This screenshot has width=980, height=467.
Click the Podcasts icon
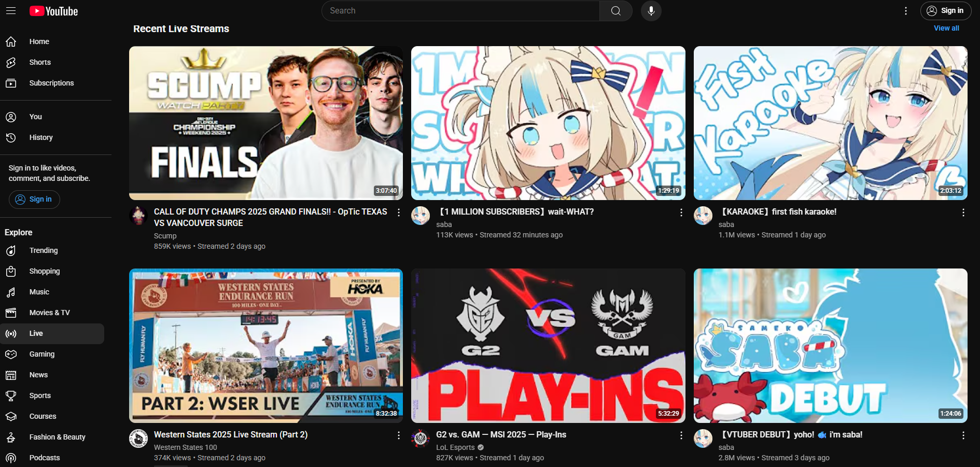point(11,458)
